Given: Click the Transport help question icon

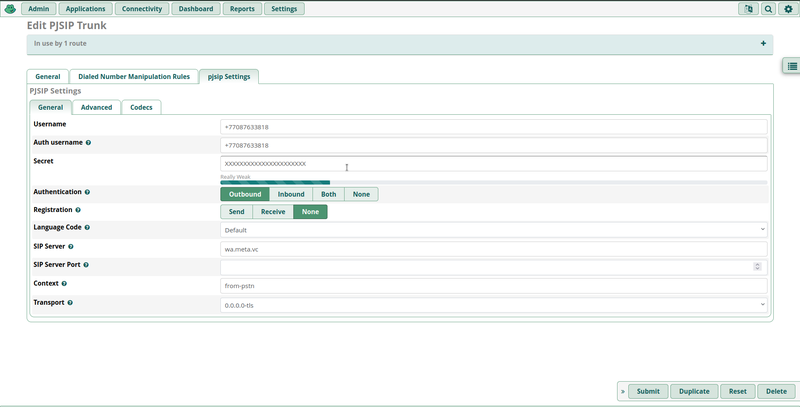Looking at the screenshot, I should 70,302.
